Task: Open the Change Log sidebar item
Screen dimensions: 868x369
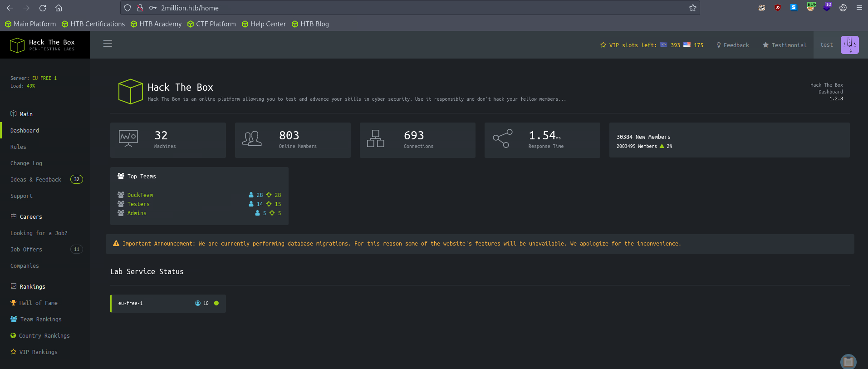Action: 26,163
